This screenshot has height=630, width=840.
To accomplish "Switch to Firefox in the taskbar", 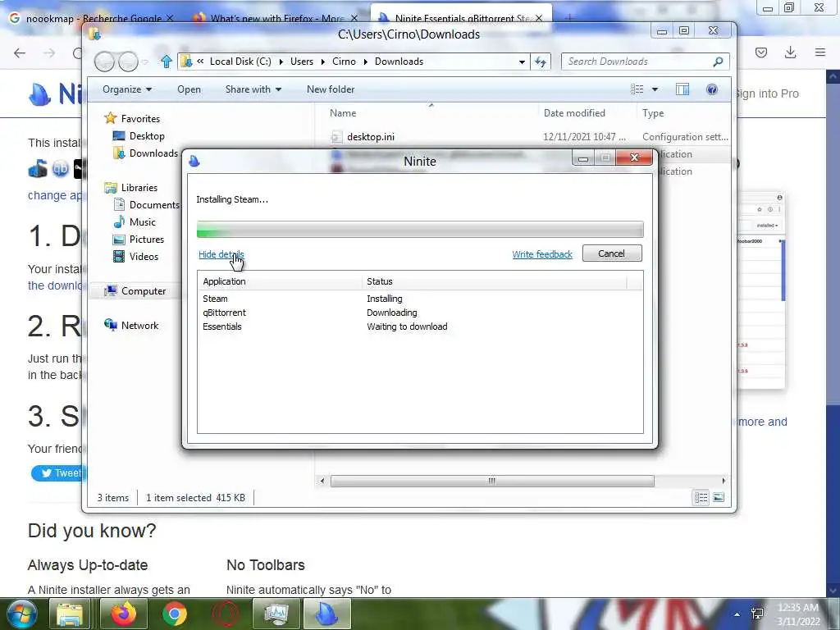I will 124,614.
